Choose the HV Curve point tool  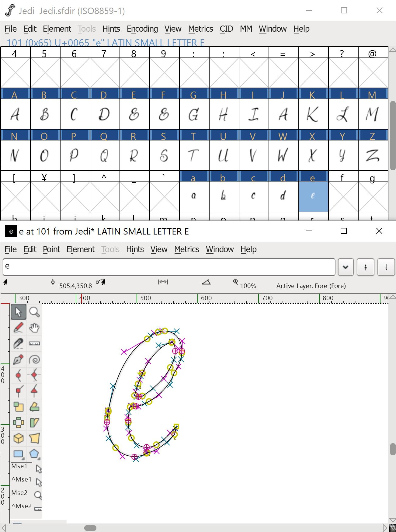click(34, 375)
